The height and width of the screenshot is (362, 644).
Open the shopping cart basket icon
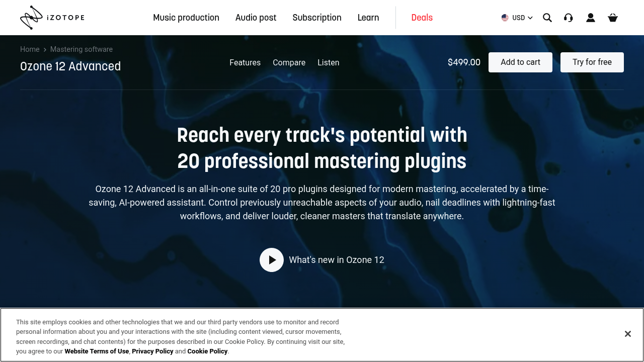(613, 18)
